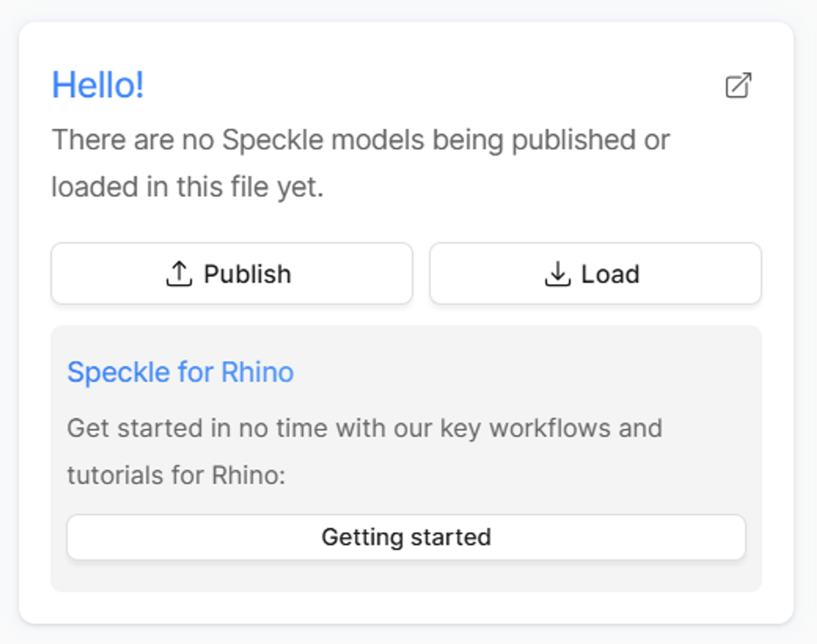Click the Publish button
817x644 pixels.
click(x=232, y=273)
